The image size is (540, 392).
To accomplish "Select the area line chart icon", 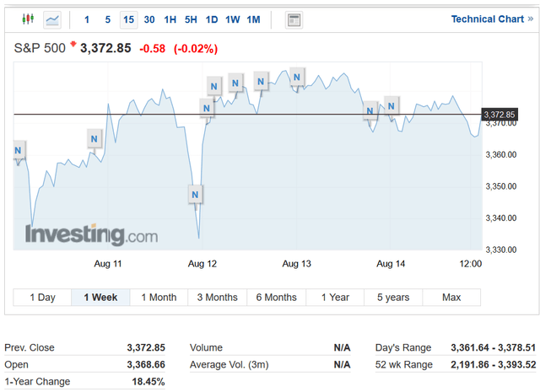I will click(x=52, y=19).
